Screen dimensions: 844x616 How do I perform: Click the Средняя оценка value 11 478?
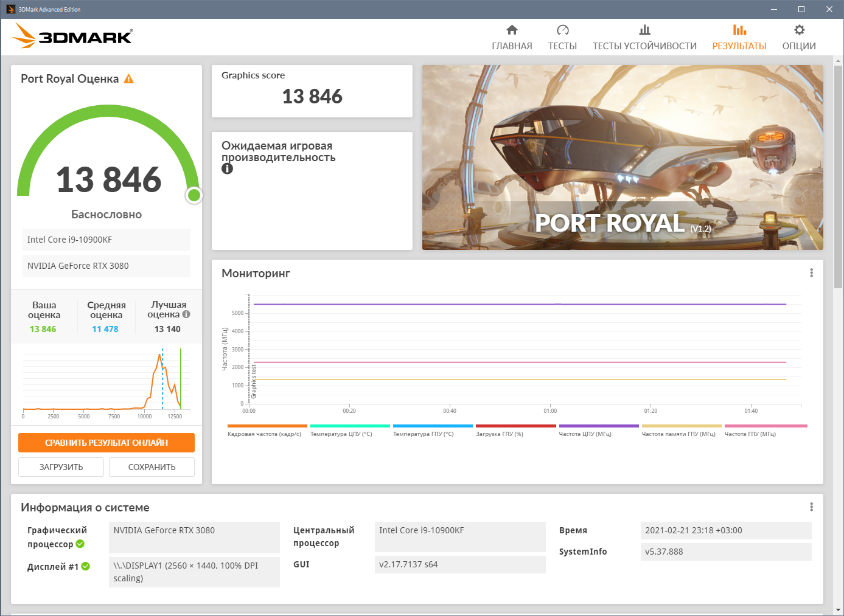(105, 329)
